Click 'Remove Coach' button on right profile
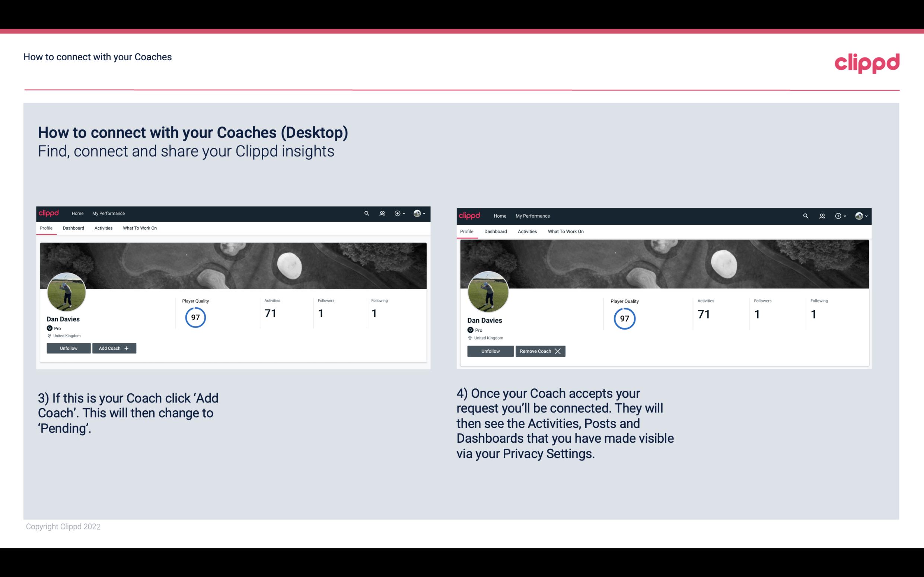924x577 pixels. 540,350
